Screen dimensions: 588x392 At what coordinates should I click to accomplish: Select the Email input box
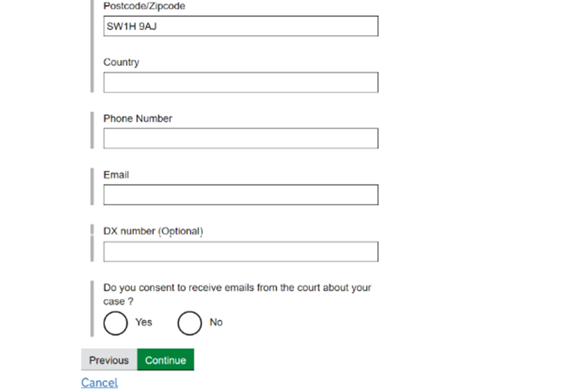coord(240,195)
